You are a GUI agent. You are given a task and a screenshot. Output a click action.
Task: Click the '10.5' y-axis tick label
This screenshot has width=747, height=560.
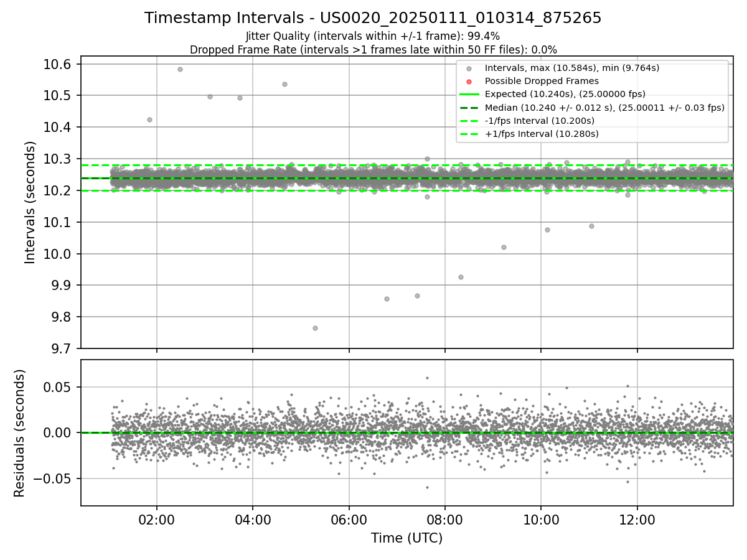[x=59, y=96]
